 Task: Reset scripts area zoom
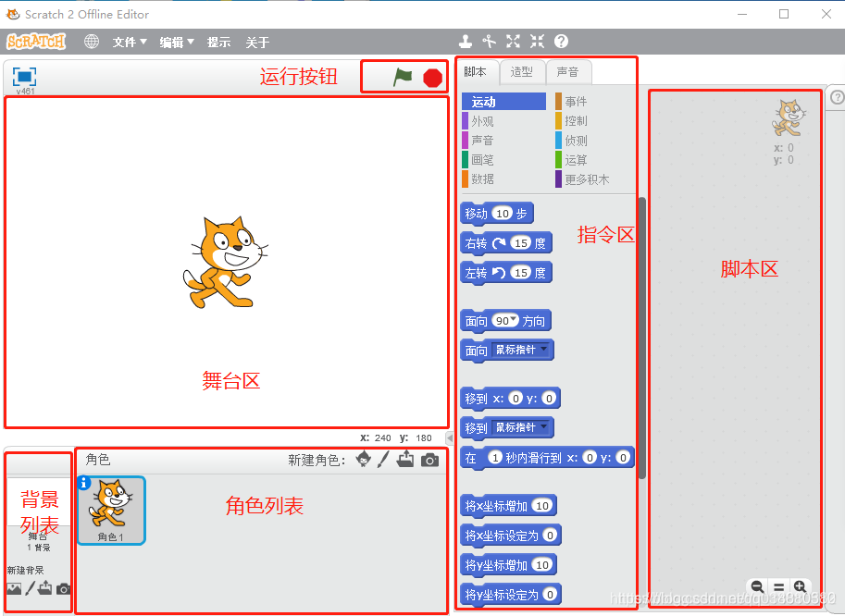point(778,587)
